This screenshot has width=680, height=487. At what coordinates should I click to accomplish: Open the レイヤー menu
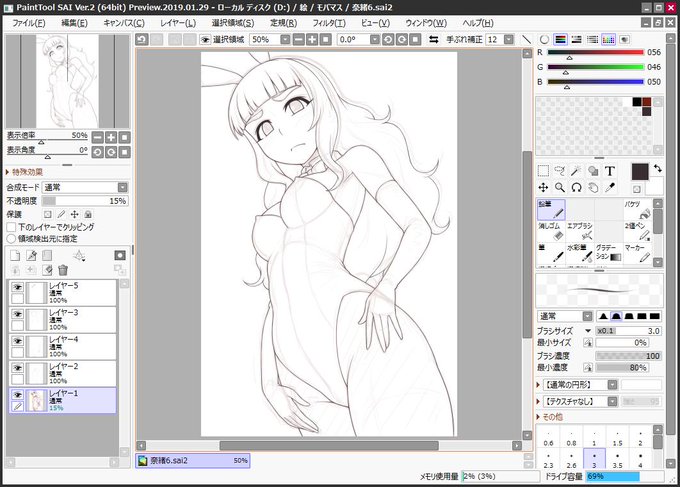(x=178, y=23)
